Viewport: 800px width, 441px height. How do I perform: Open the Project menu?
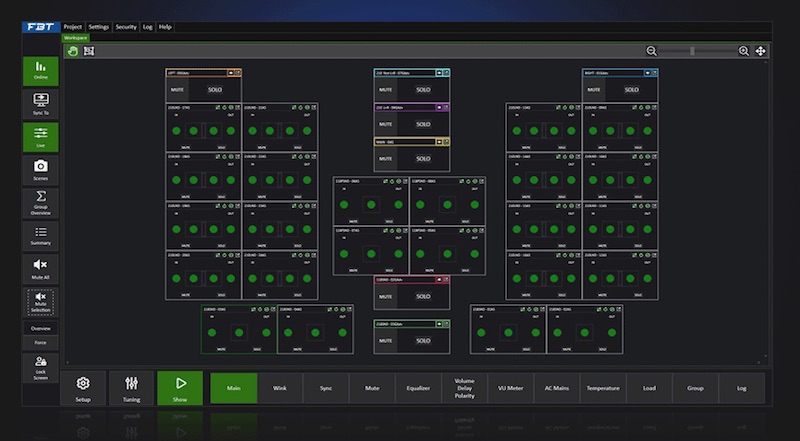[x=72, y=27]
